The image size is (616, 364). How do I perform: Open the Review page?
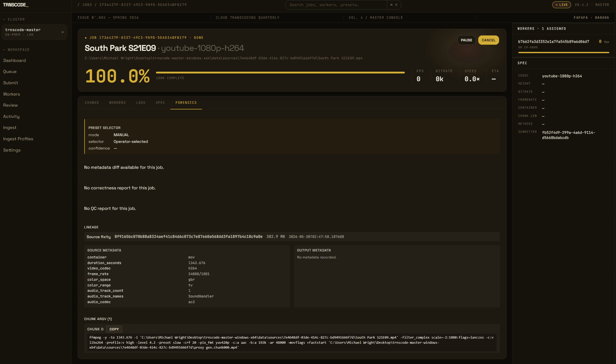[x=11, y=105]
